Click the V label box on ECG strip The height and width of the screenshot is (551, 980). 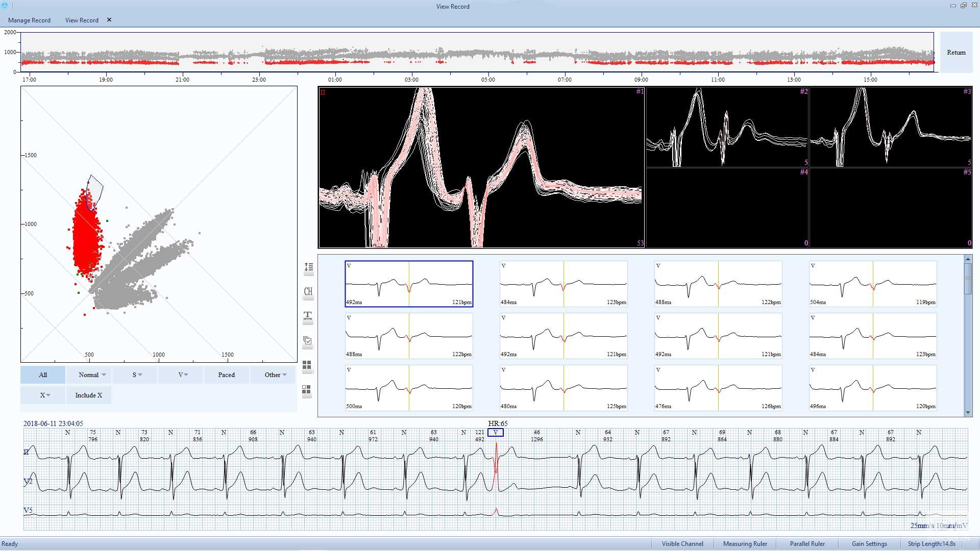[495, 432]
